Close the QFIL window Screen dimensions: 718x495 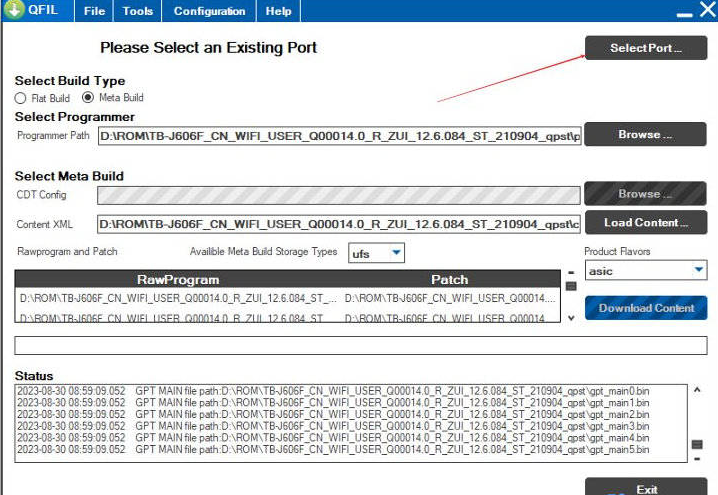point(708,9)
